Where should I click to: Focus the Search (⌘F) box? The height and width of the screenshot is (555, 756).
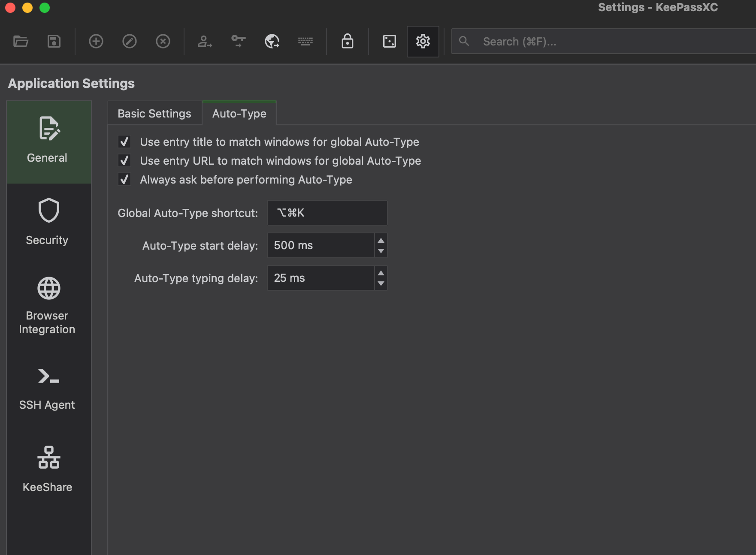[x=604, y=41]
